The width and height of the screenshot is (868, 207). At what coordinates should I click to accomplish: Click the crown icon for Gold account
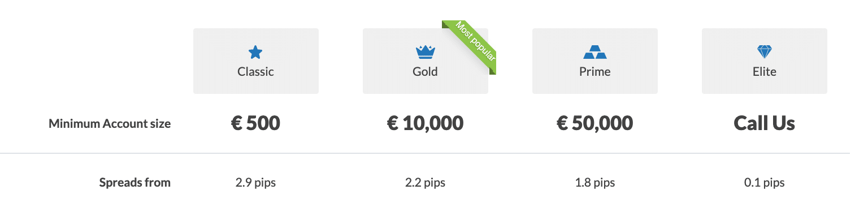(x=425, y=53)
